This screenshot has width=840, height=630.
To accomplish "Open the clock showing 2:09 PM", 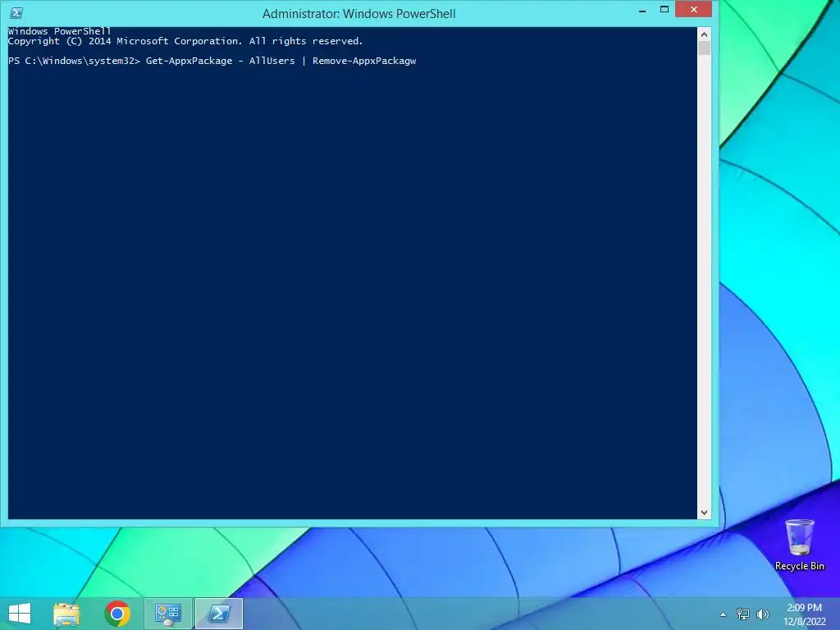I will [x=804, y=614].
